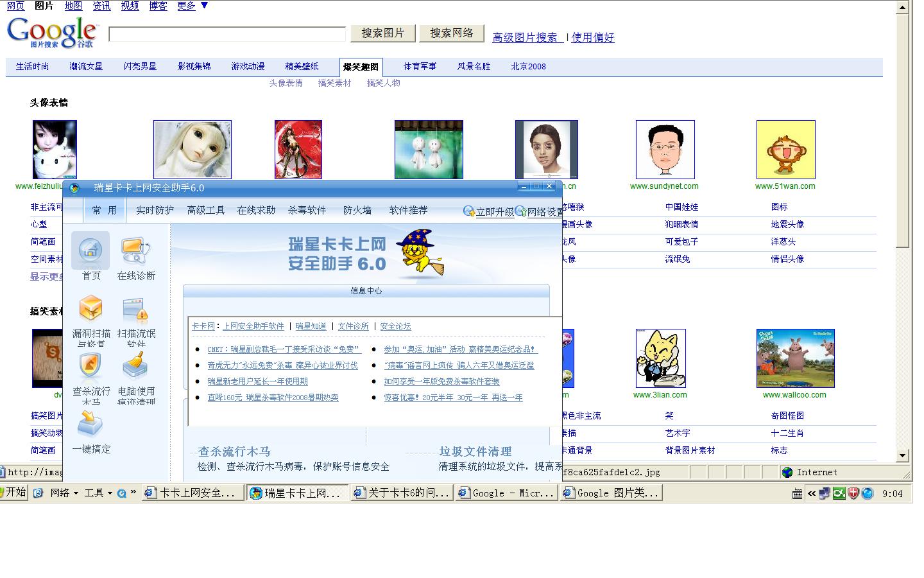
Task: Switch to the 防火墙 tab
Action: pos(357,210)
